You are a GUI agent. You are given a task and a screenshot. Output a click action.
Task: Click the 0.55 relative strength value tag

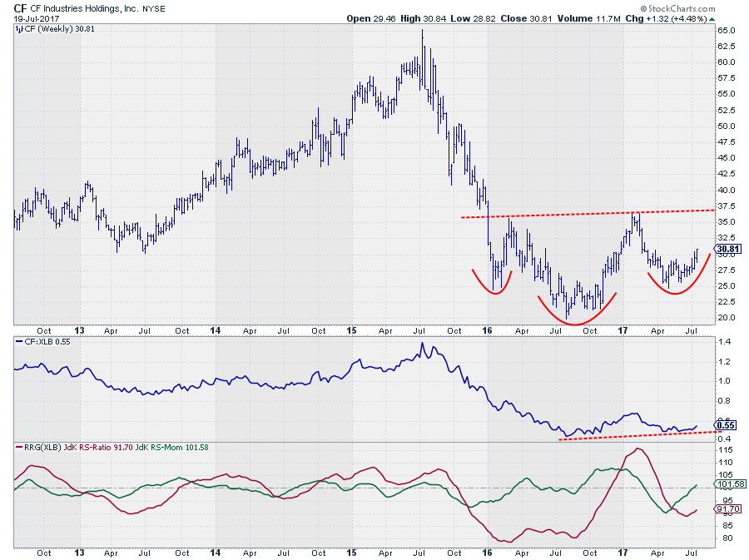[x=726, y=424]
